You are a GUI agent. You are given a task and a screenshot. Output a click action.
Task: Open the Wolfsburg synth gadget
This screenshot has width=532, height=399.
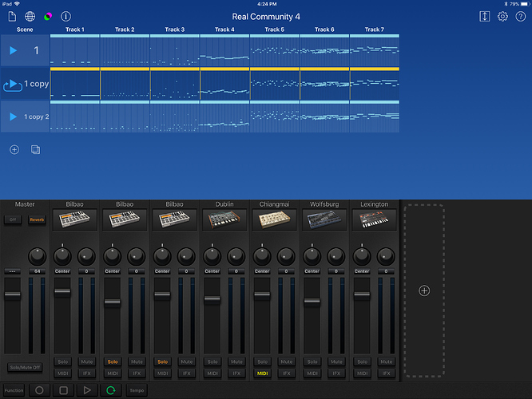pyautogui.click(x=324, y=220)
